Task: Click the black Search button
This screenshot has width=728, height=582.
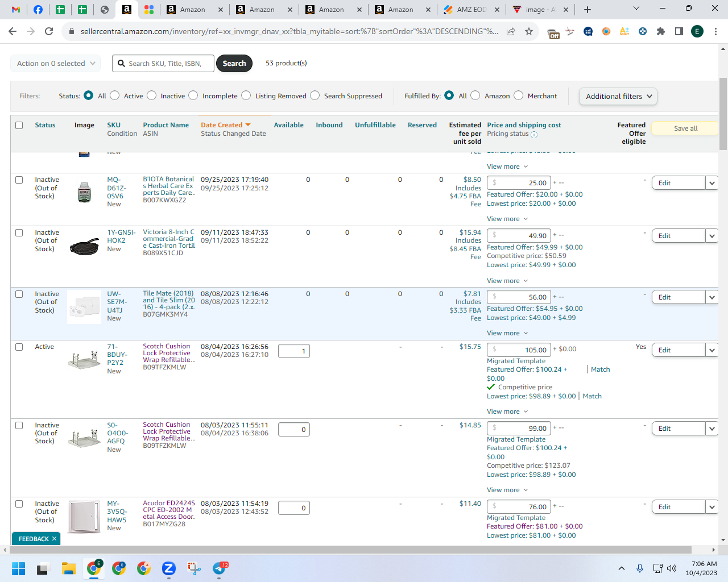Action: coord(234,64)
